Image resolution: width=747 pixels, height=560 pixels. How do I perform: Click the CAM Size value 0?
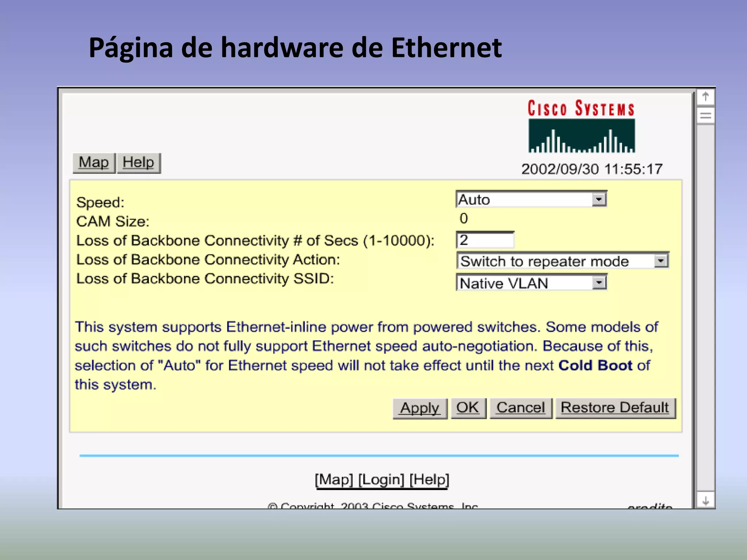[464, 219]
